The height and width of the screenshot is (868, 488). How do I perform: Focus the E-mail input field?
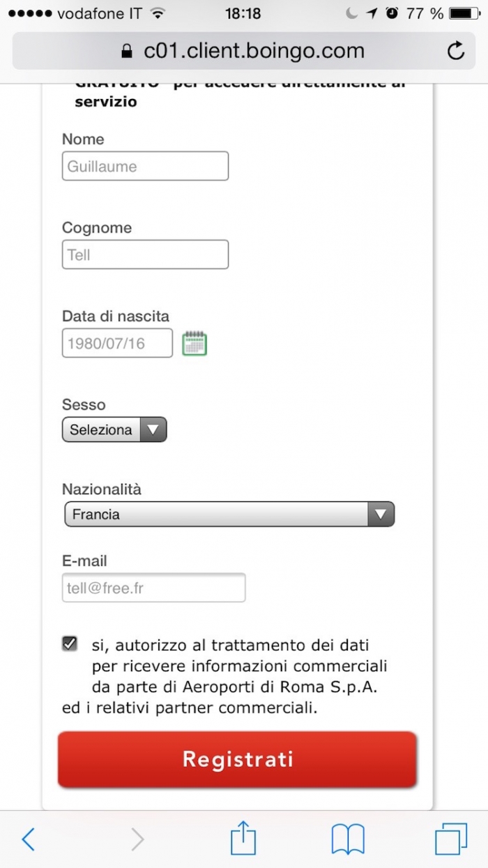[153, 588]
